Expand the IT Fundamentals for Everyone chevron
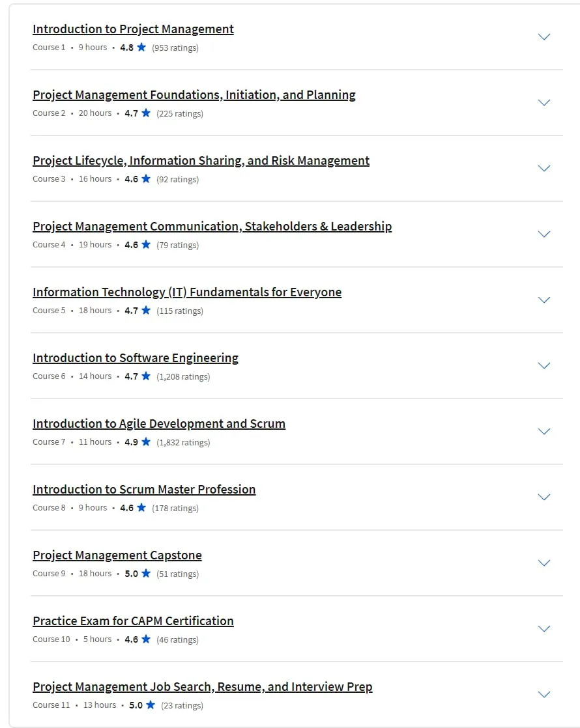The width and height of the screenshot is (580, 728). point(544,300)
